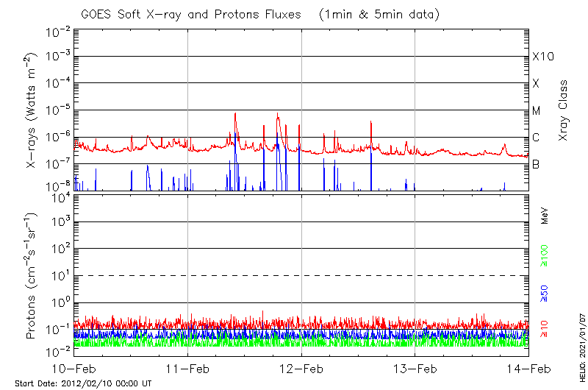The image size is (588, 390).
Task: Click the vertical "Xray Class" axis title
Action: click(x=564, y=110)
